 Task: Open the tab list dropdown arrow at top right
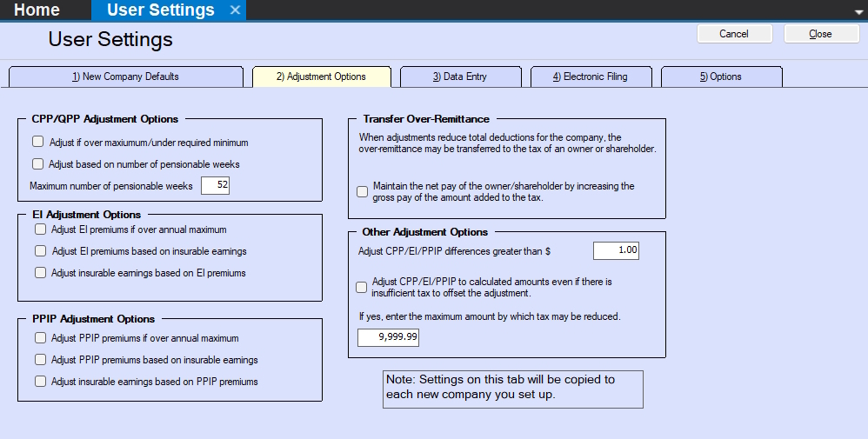point(858,11)
